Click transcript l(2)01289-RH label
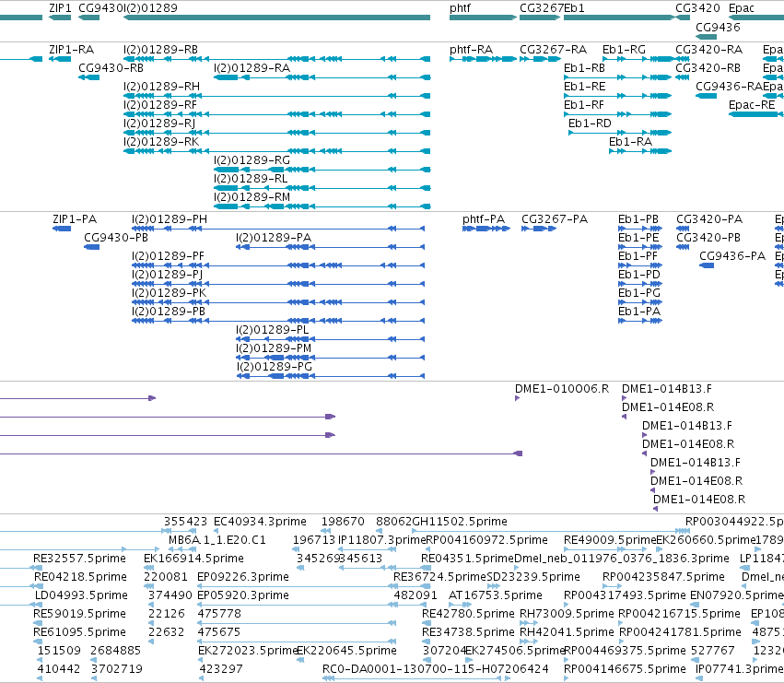The image size is (784, 683). pos(161,87)
